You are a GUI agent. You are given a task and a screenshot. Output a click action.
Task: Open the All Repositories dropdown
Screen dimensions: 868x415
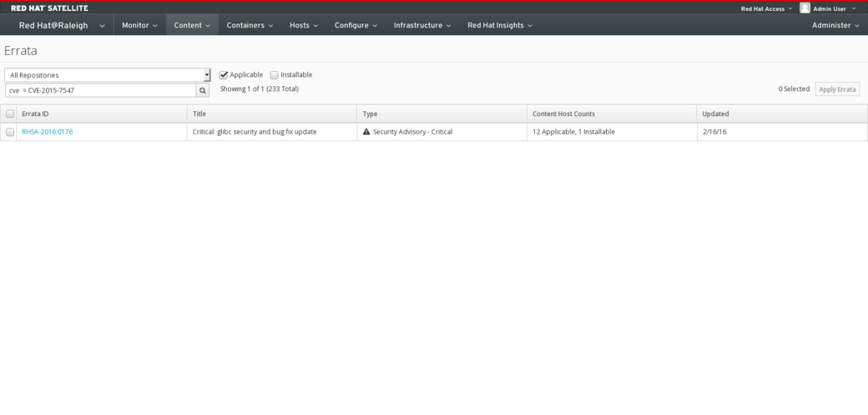(108, 75)
